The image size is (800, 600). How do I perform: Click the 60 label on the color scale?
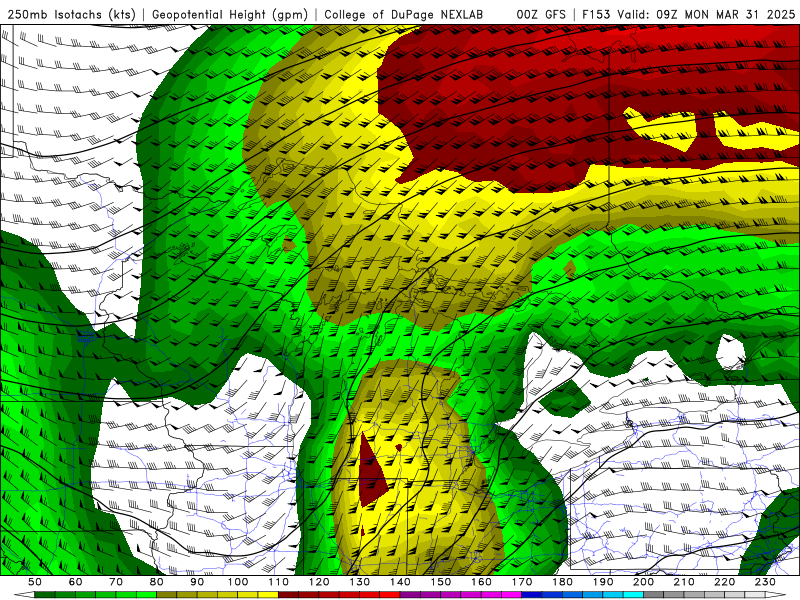point(76,582)
